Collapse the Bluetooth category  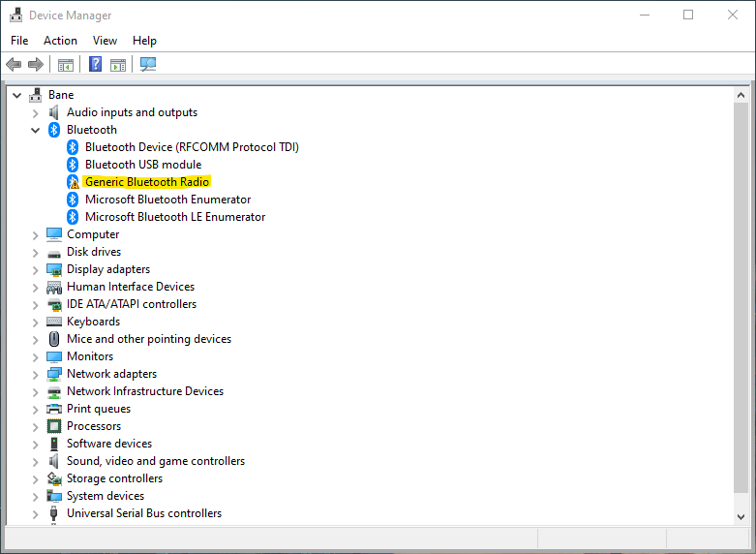coord(35,131)
